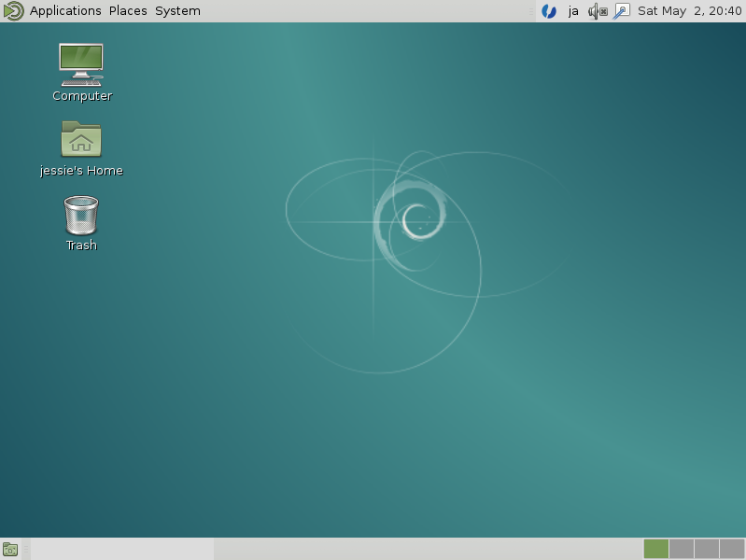This screenshot has height=560, width=746.
Task: Open the clock showing Sat May 2, 20:40
Action: tap(689, 11)
